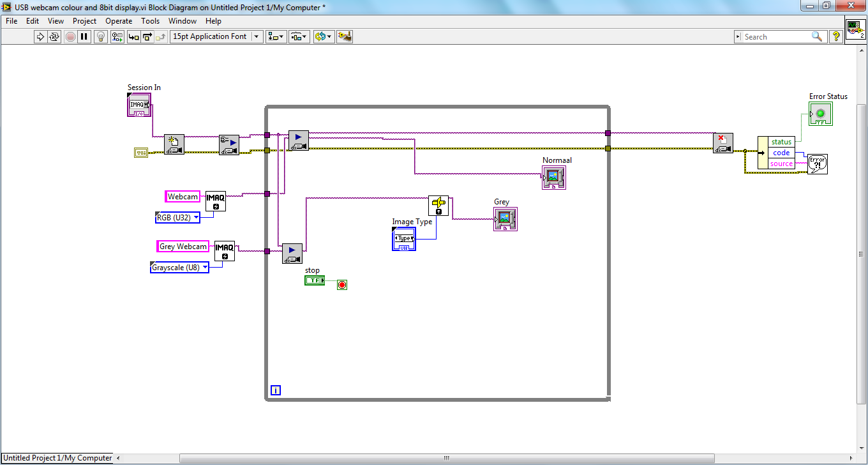Click the horizontal scrollbar thumb
The image size is (868, 465).
(447, 458)
